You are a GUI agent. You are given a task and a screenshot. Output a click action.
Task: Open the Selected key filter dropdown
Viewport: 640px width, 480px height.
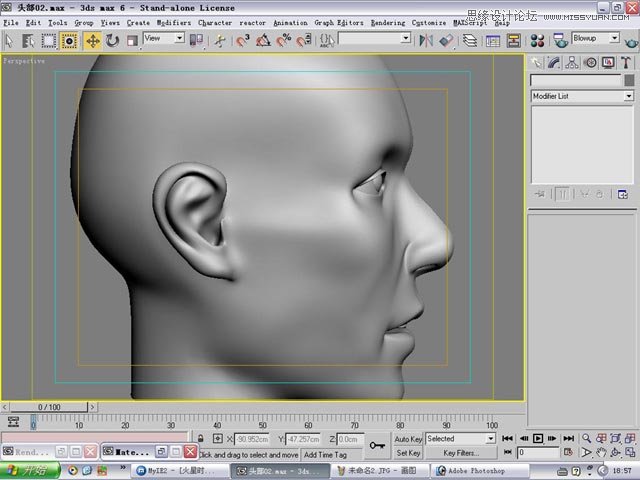click(460, 439)
